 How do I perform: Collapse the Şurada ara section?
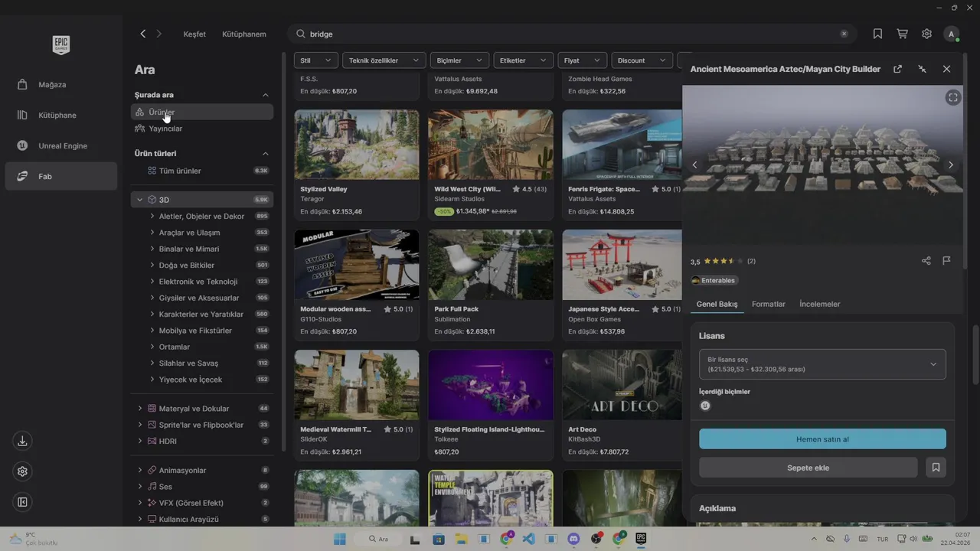pyautogui.click(x=266, y=95)
